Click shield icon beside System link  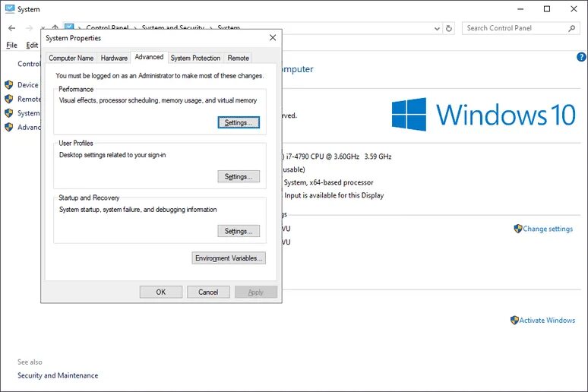point(9,113)
